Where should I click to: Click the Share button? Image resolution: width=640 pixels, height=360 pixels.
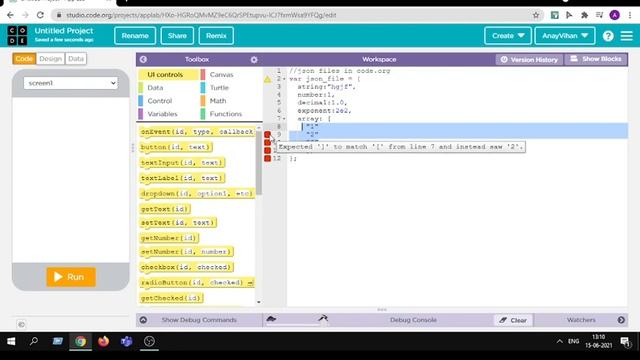click(x=177, y=36)
